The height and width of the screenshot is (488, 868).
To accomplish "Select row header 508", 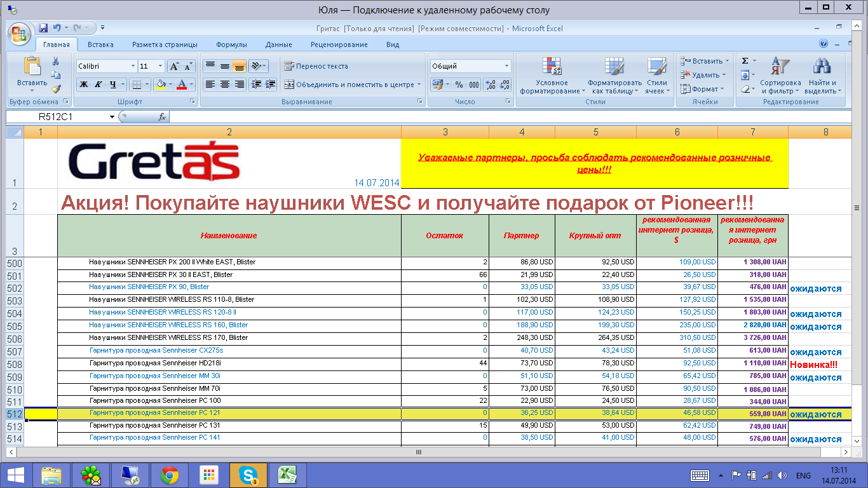I will 15,365.
